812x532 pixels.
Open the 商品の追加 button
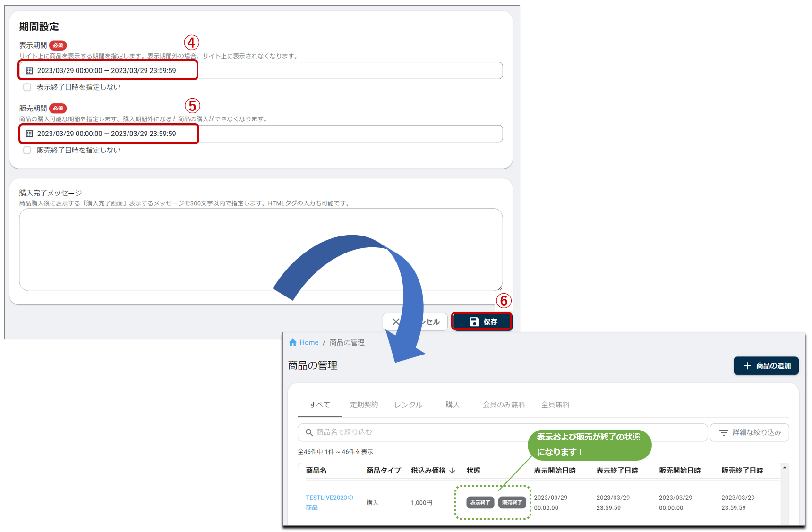click(x=766, y=366)
